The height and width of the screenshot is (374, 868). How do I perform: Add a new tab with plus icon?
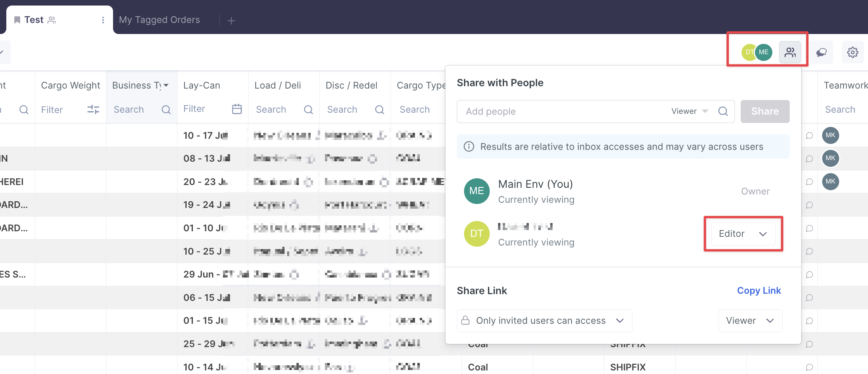point(232,21)
